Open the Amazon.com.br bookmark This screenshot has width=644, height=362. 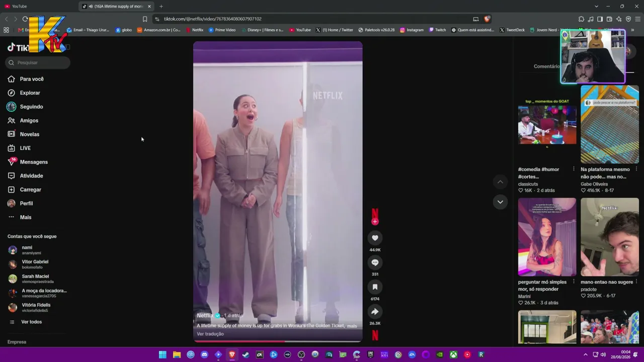point(159,30)
